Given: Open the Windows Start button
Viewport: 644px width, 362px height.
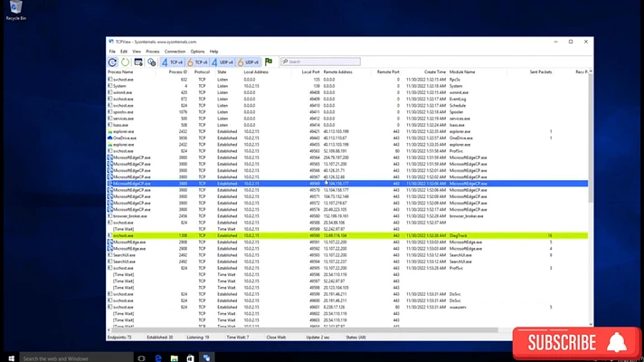Looking at the screenshot, I should (x=11, y=358).
